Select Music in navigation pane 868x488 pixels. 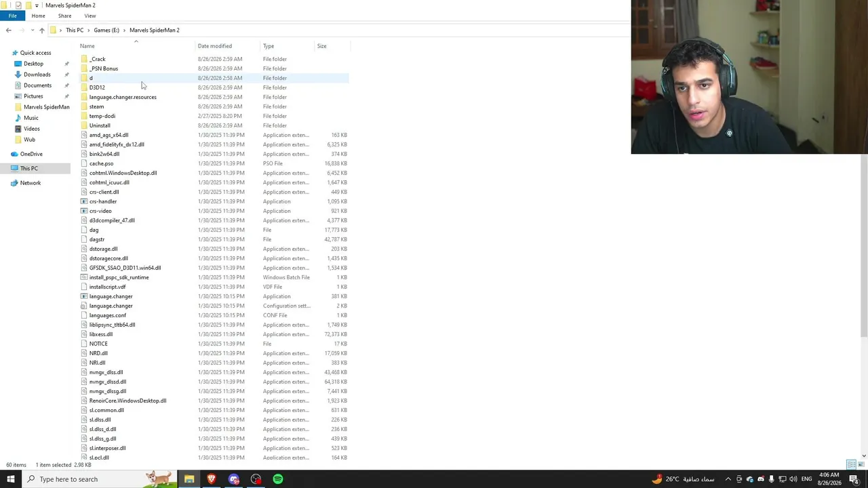(31, 118)
